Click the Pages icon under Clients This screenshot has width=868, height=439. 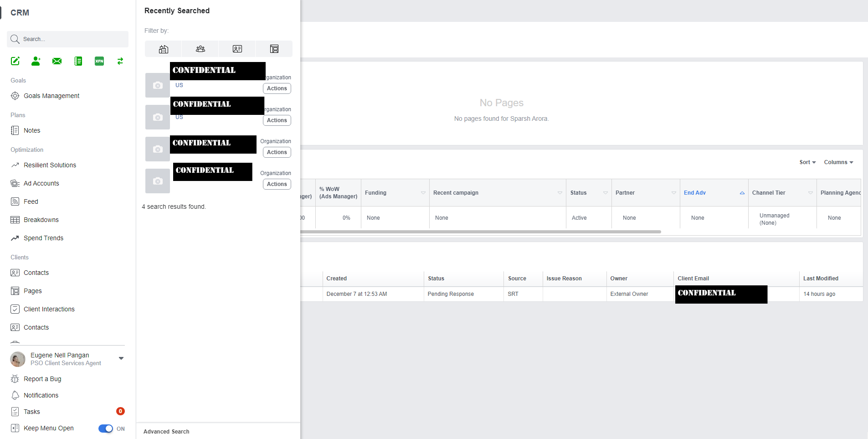click(15, 291)
